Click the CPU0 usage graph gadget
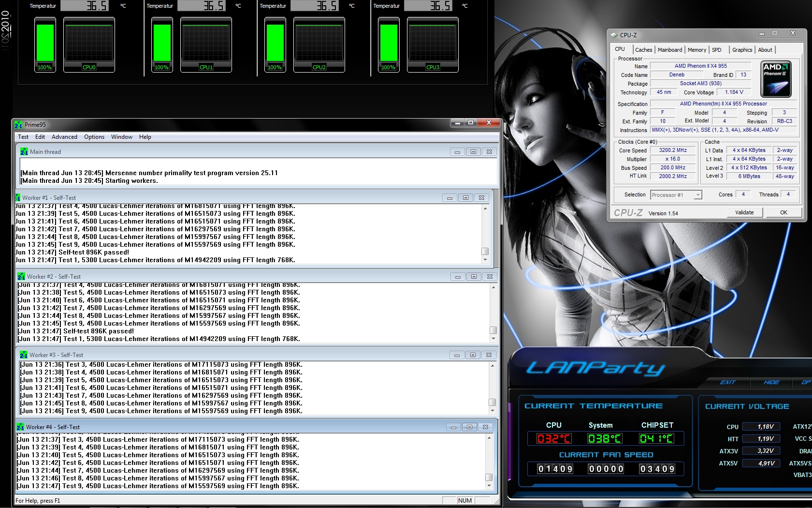The image size is (812, 508). (x=89, y=45)
